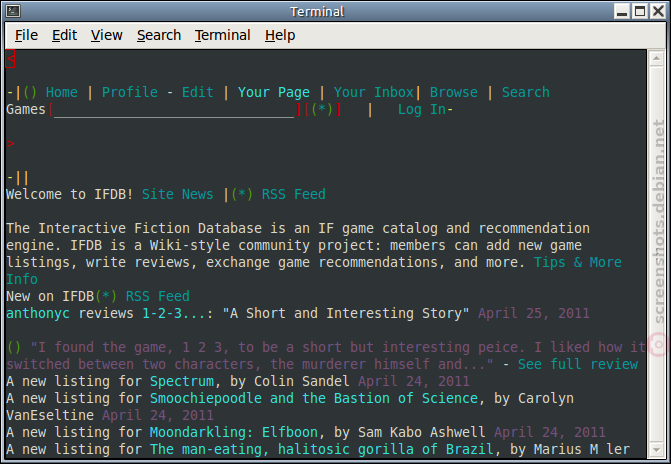Follow the Search link in page navigation
This screenshot has width=671, height=464.
pyautogui.click(x=526, y=92)
